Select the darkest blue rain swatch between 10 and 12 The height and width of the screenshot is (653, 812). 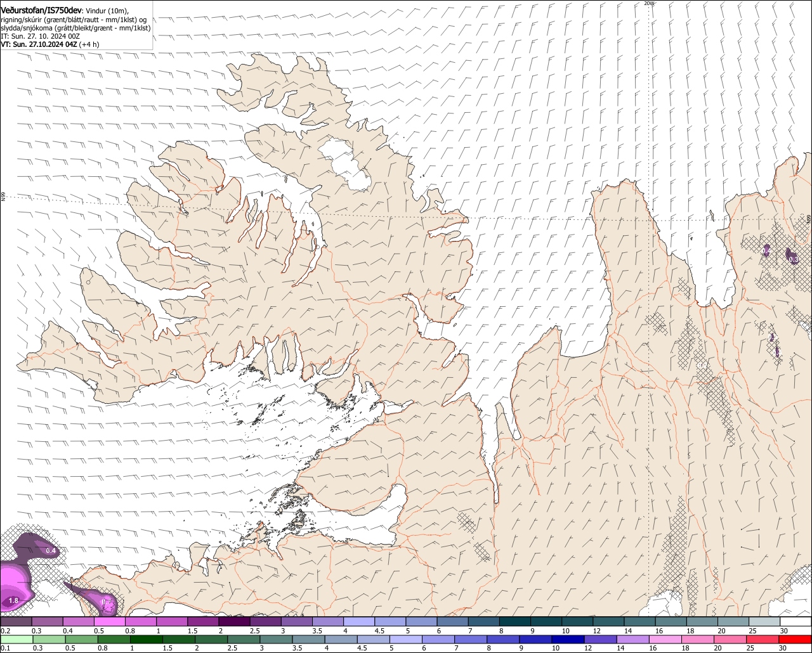click(566, 639)
